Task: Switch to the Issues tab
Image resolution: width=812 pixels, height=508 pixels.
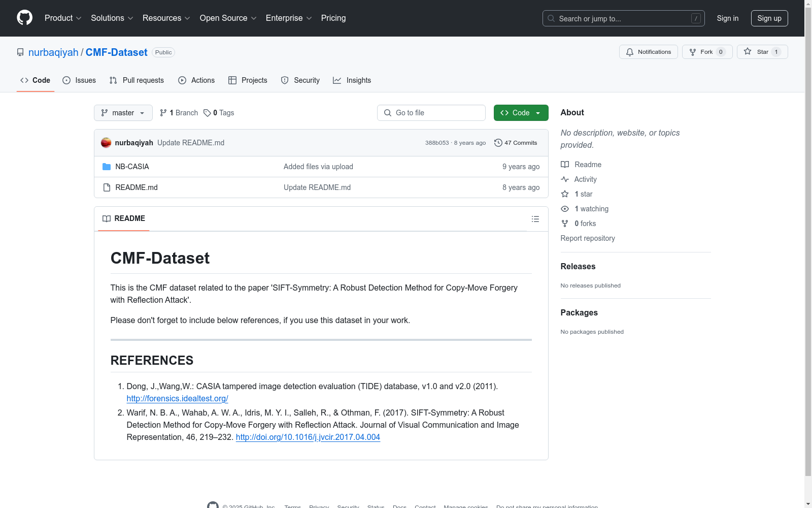Action: pyautogui.click(x=79, y=80)
